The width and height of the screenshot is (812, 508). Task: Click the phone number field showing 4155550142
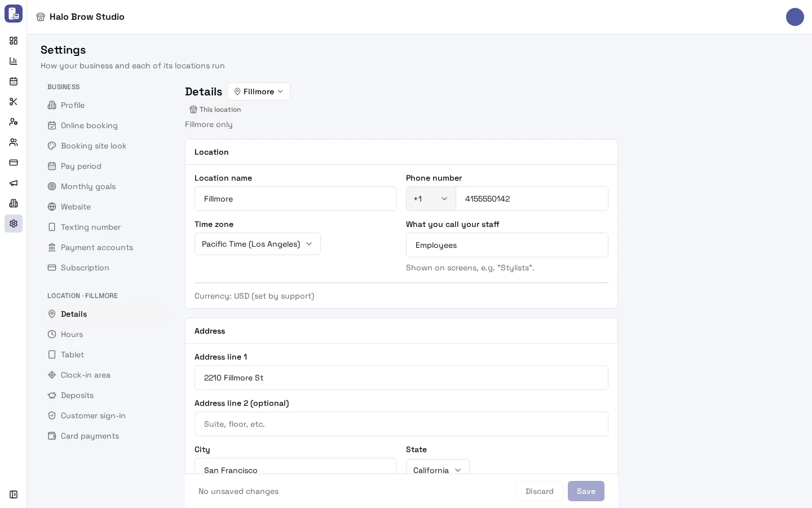tap(532, 199)
